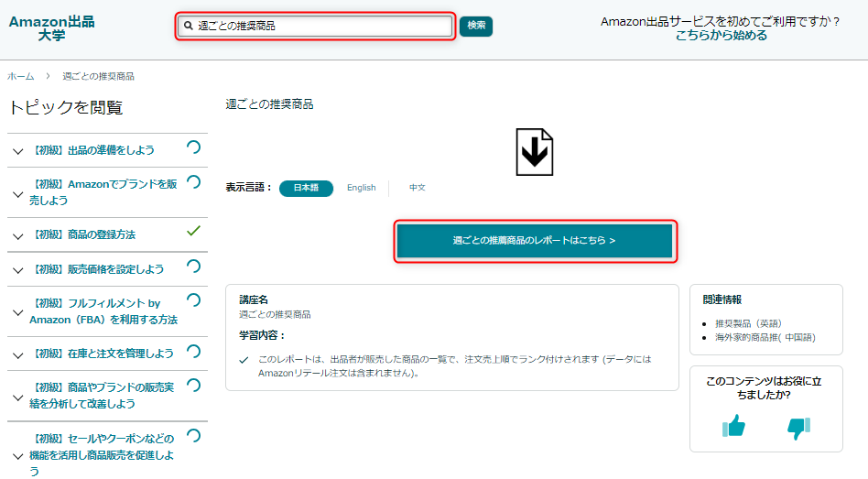Click green checkmark beside 商品の登録方法

coord(193,231)
